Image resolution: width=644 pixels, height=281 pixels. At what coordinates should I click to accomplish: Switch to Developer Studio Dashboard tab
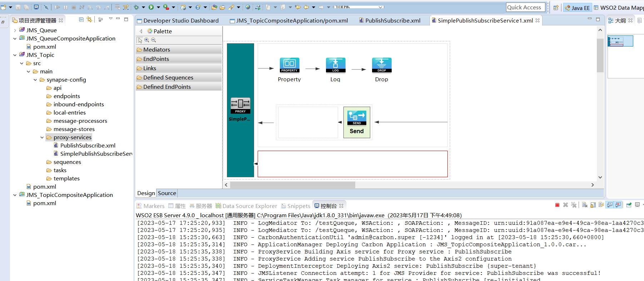(x=178, y=21)
